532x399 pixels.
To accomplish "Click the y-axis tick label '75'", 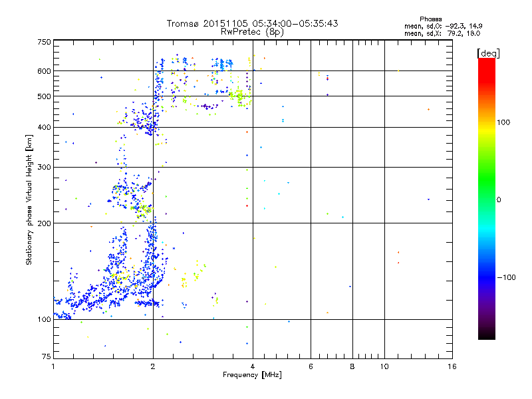I will click(x=47, y=356).
